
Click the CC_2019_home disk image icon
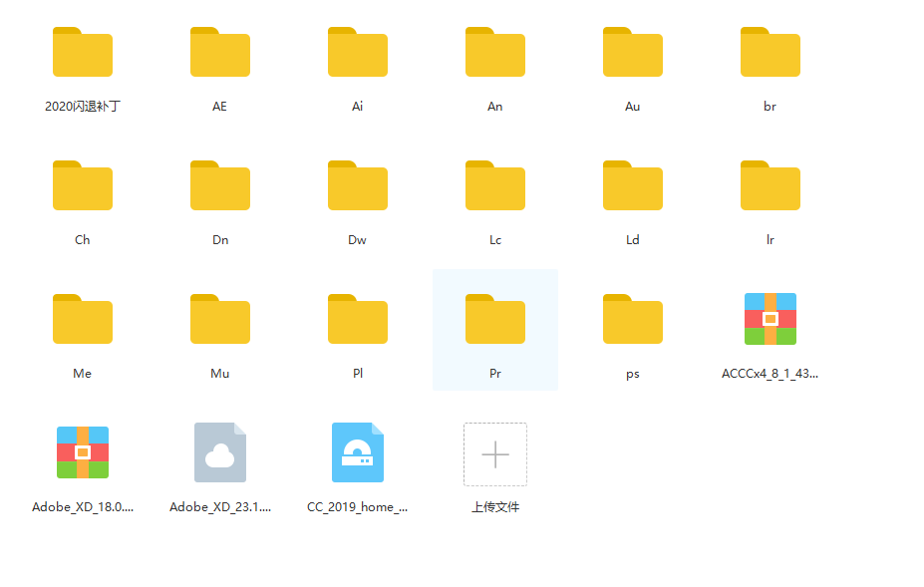358,452
